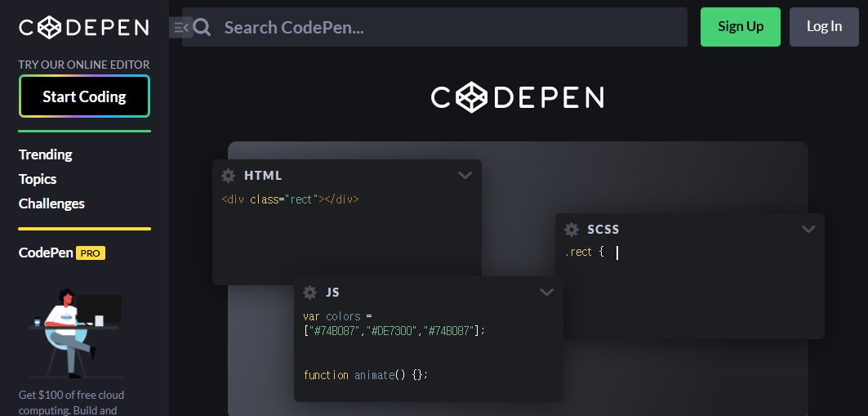Open the Topics page

pyautogui.click(x=38, y=179)
